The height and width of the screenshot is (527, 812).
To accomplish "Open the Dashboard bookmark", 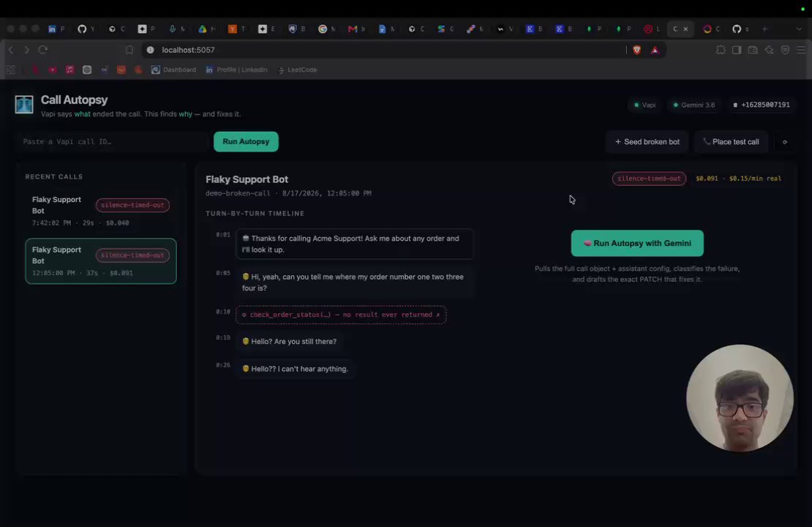I will point(173,70).
